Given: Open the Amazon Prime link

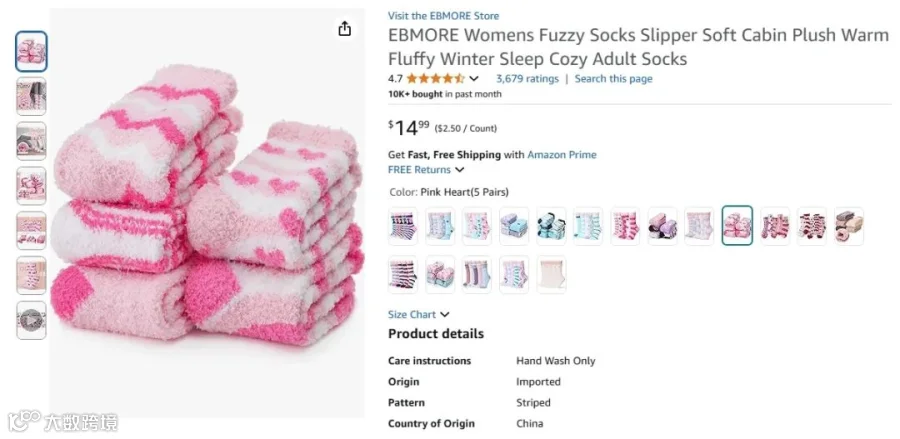Looking at the screenshot, I should pyautogui.click(x=561, y=154).
